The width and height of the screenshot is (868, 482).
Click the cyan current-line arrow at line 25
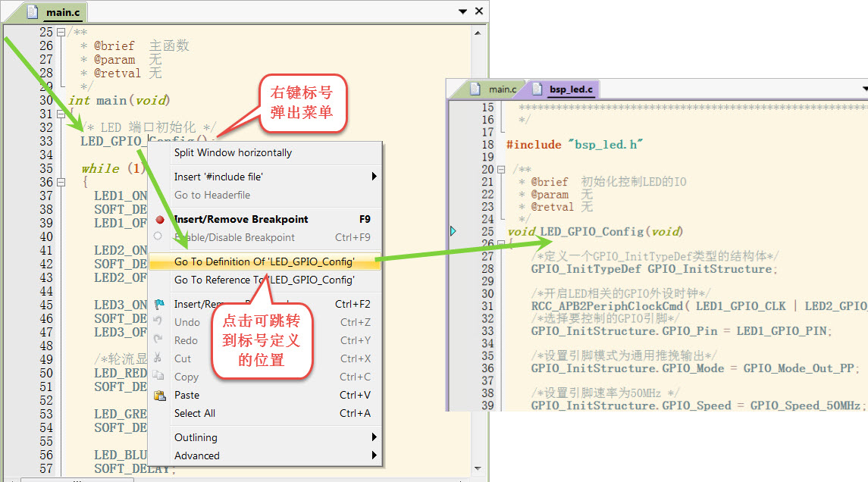[x=453, y=231]
